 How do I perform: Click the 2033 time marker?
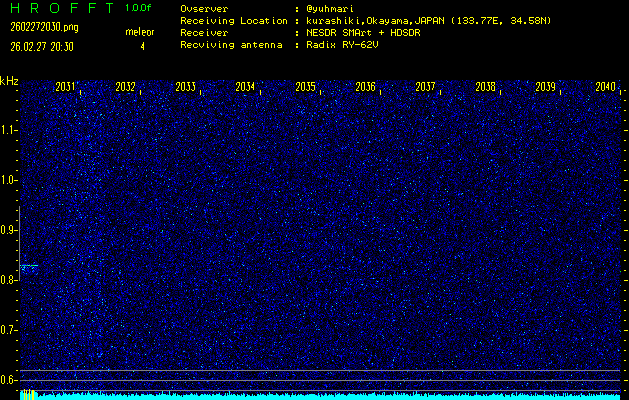click(x=186, y=87)
